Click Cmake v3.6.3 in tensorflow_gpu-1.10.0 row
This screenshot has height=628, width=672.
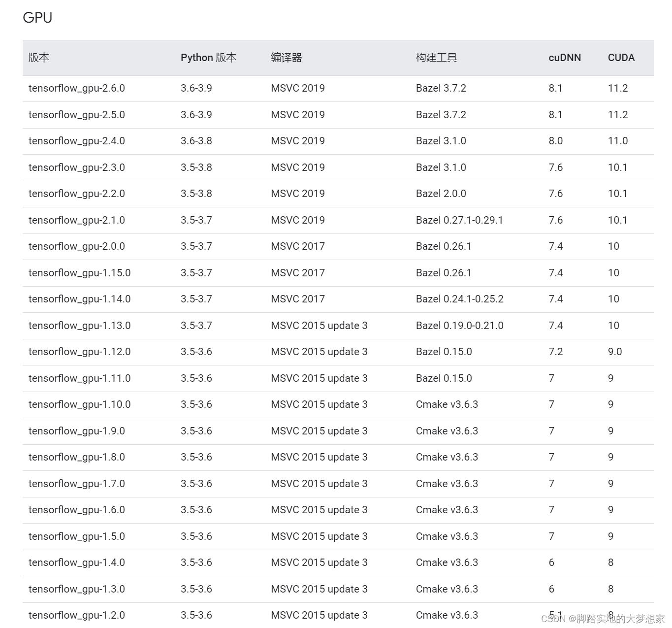tap(447, 404)
